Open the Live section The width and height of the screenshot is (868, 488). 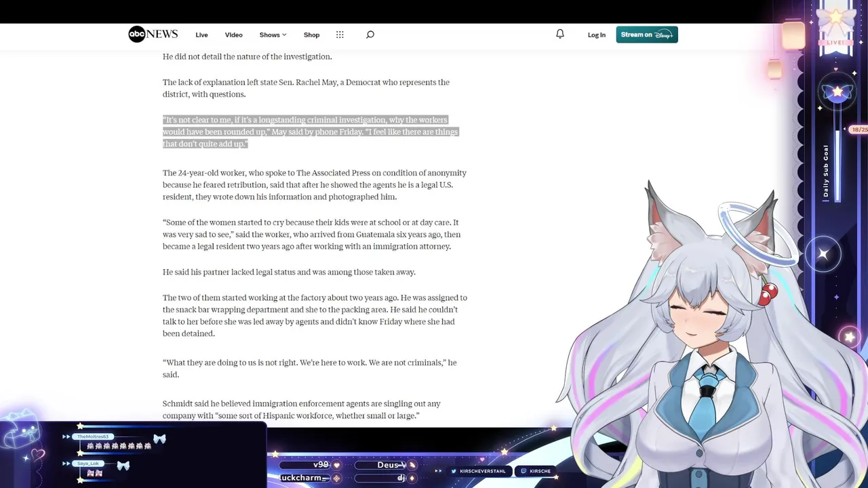point(201,35)
